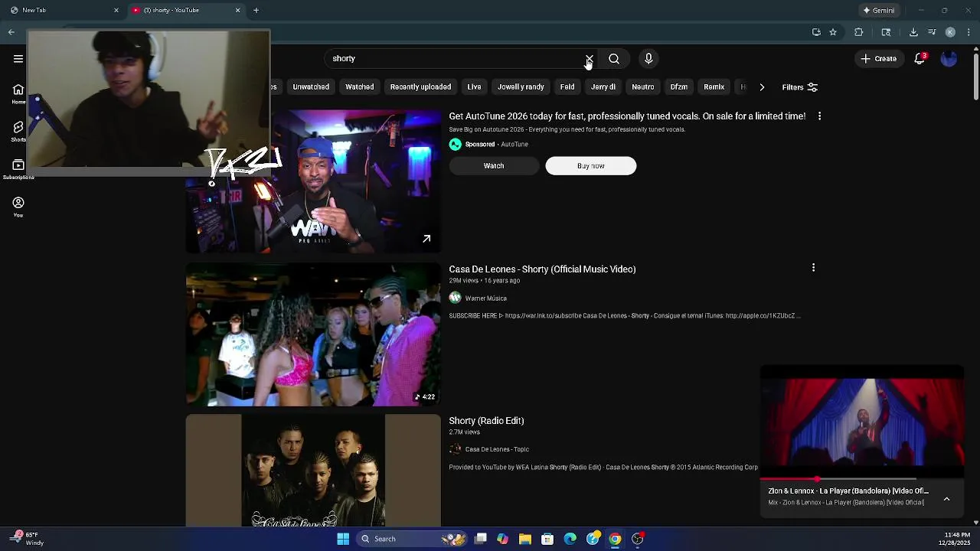Click the YouTube search magnifier button
Image resolution: width=980 pixels, height=551 pixels.
pyautogui.click(x=614, y=59)
